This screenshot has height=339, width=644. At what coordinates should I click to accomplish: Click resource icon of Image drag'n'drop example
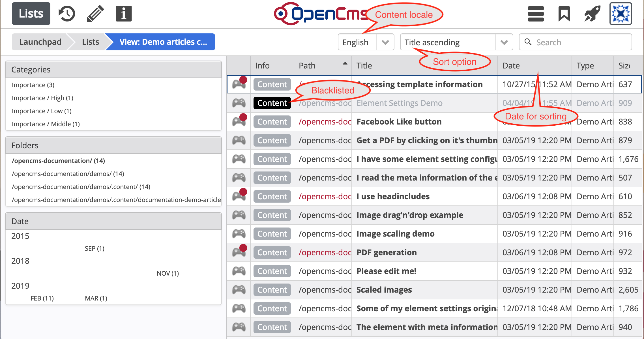tap(239, 215)
